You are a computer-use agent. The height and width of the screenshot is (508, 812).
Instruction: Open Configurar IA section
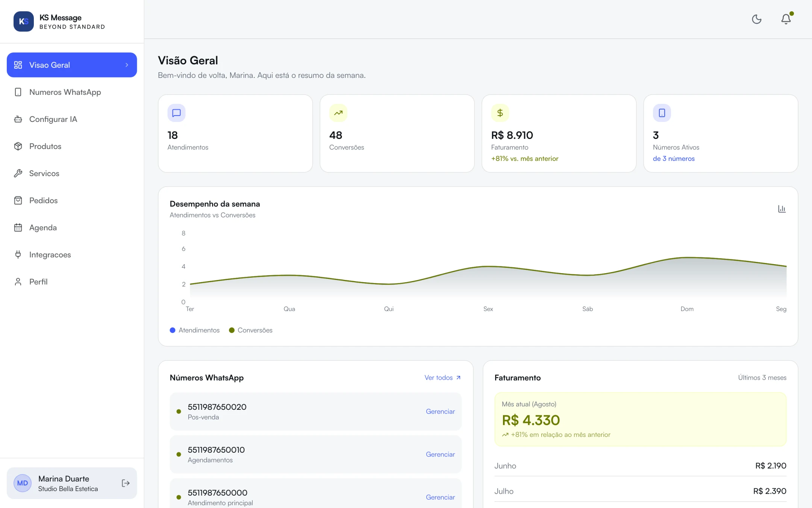tap(72, 119)
